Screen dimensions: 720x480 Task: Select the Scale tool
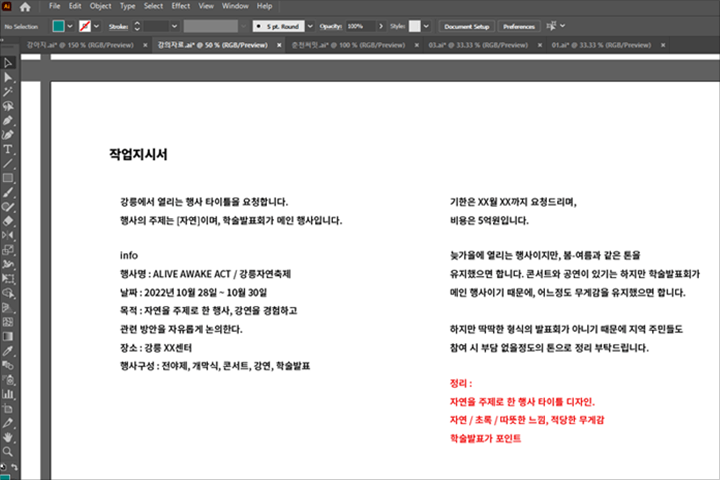8,250
